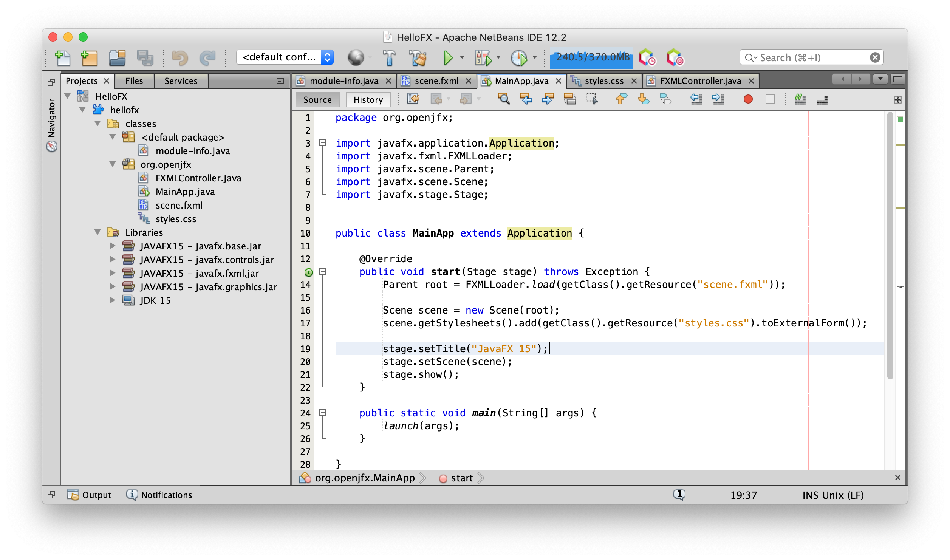Viewport: 950px width, 560px height.
Task: Click the memory usage bar 240.5/370.0MB
Action: [591, 58]
